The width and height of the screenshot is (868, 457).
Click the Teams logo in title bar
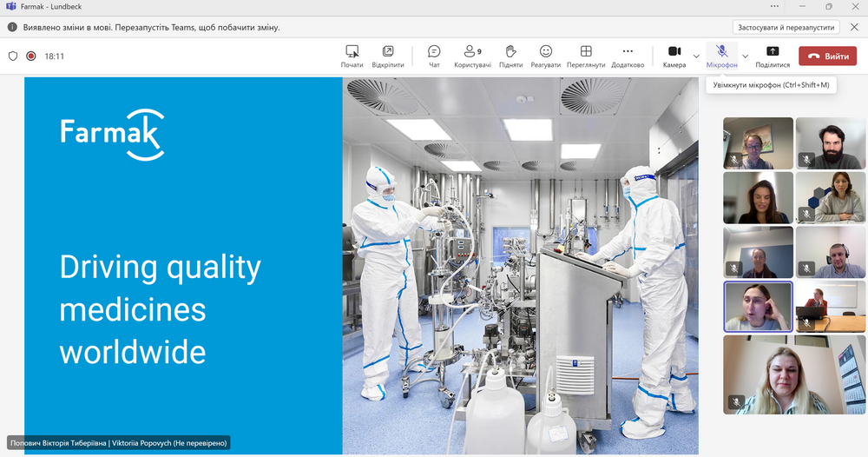(x=10, y=7)
